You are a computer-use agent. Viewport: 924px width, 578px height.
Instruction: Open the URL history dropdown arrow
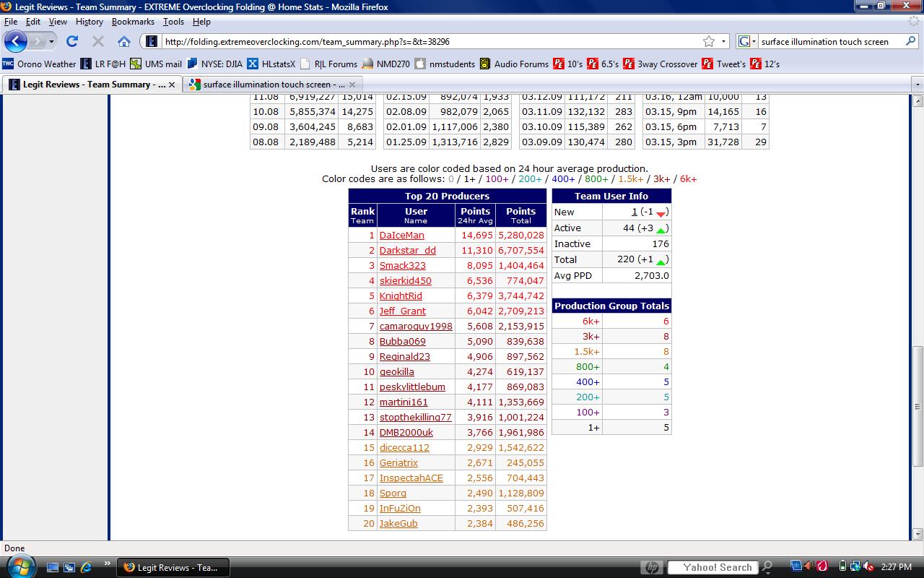[723, 41]
